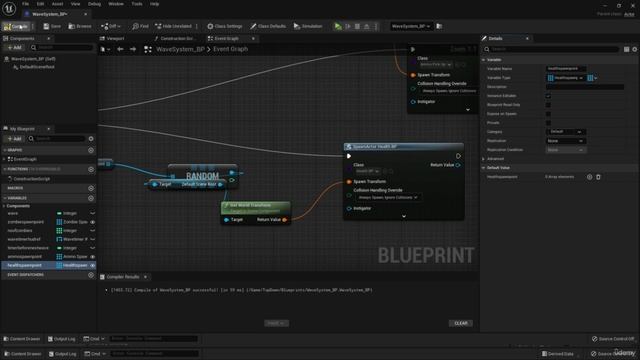Add a new function with Functions plus icon
Viewport: 640px width, 360px height.
click(91, 169)
